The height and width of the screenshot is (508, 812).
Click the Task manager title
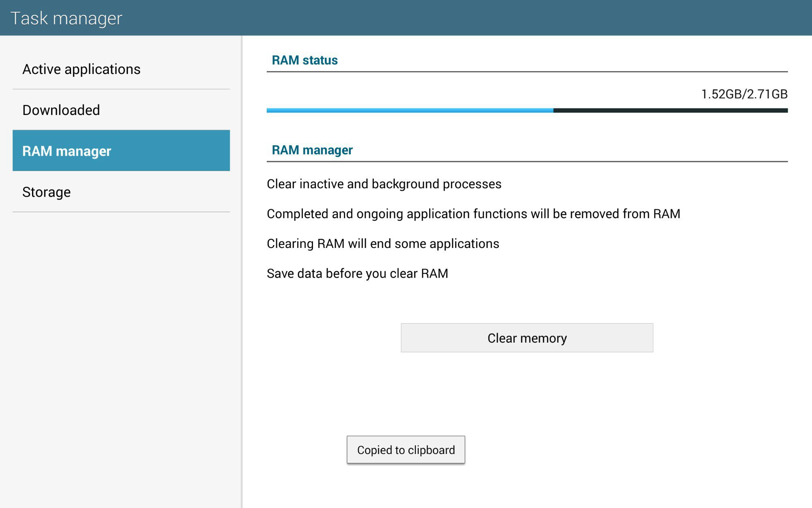coord(66,18)
